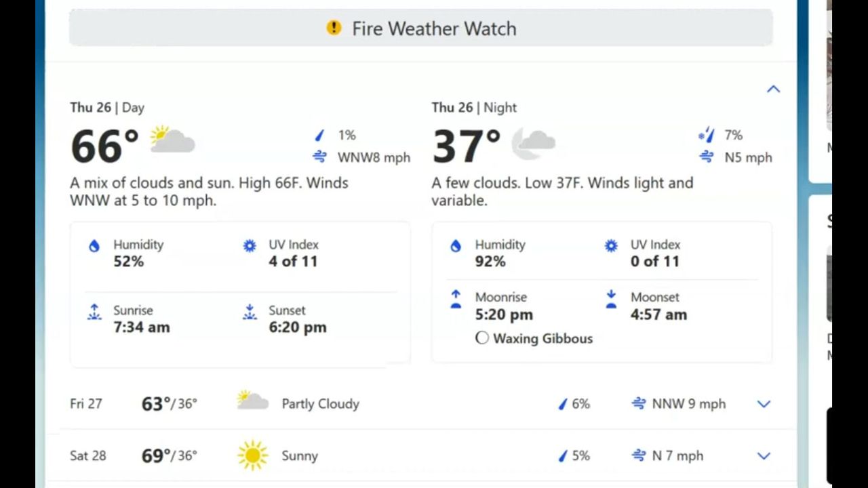This screenshot has width=868, height=488.
Task: Click the daytime Humidity droplet icon
Action: (x=94, y=246)
